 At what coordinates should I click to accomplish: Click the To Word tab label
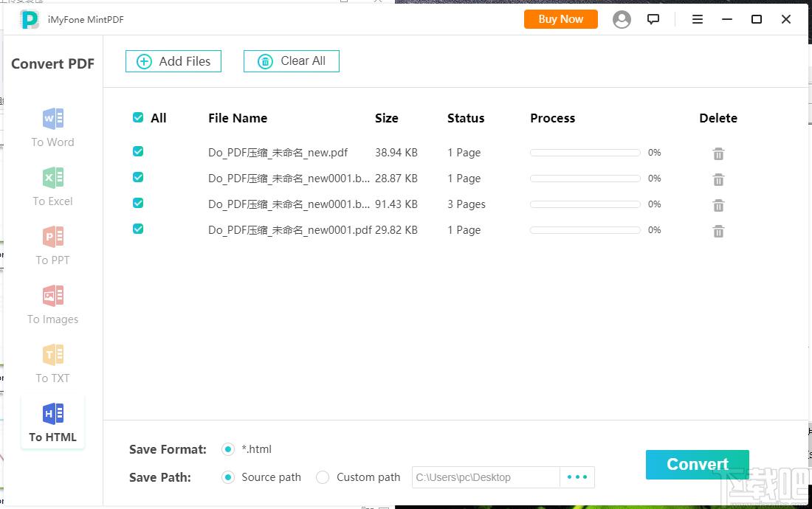(53, 142)
